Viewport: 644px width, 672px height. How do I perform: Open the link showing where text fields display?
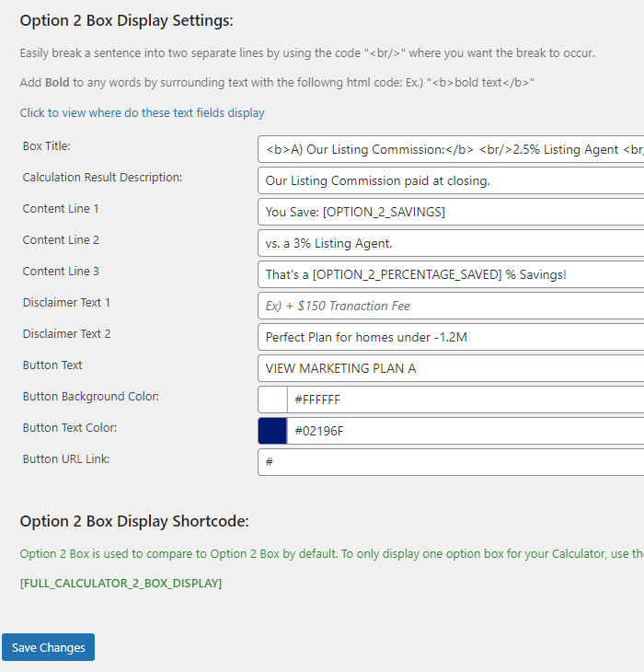[142, 113]
